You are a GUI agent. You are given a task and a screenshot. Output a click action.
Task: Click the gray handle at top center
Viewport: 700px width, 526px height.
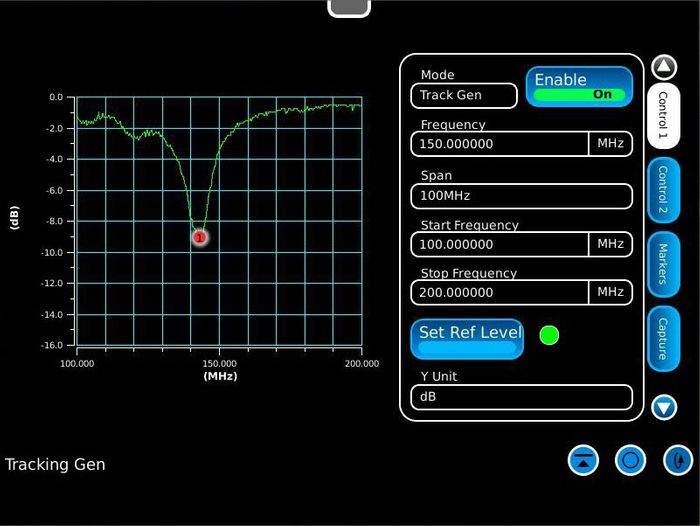tap(349, 7)
